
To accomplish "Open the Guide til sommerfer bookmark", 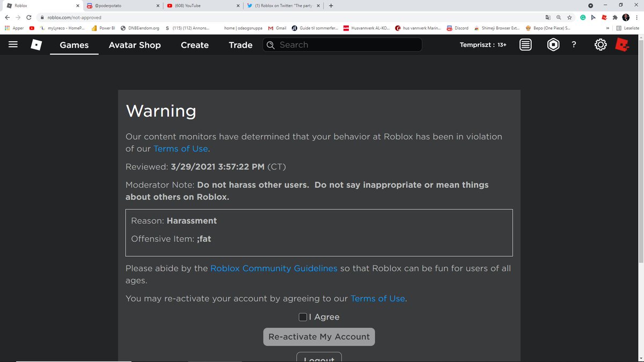I will tap(315, 28).
